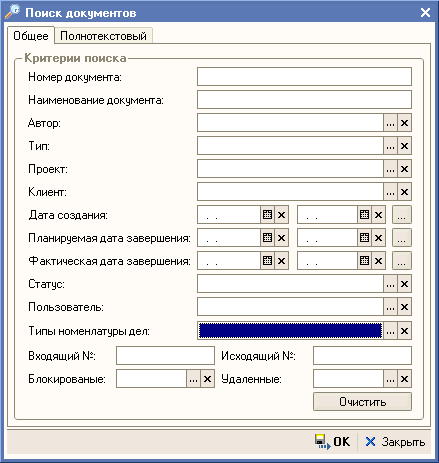Open calendar for Фактическая дата завершения end

pyautogui.click(x=364, y=261)
